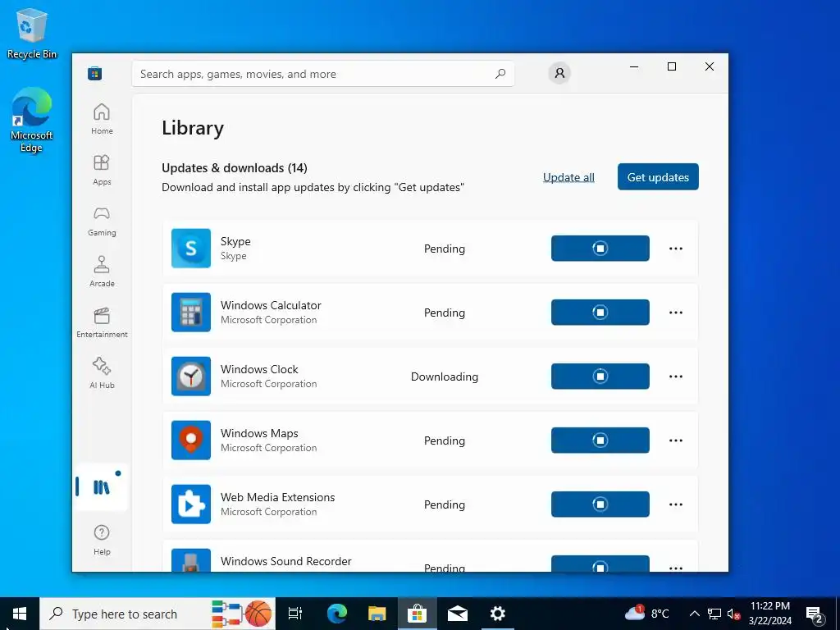Click the Web Media Extensions app name
The image size is (840, 630).
click(277, 497)
